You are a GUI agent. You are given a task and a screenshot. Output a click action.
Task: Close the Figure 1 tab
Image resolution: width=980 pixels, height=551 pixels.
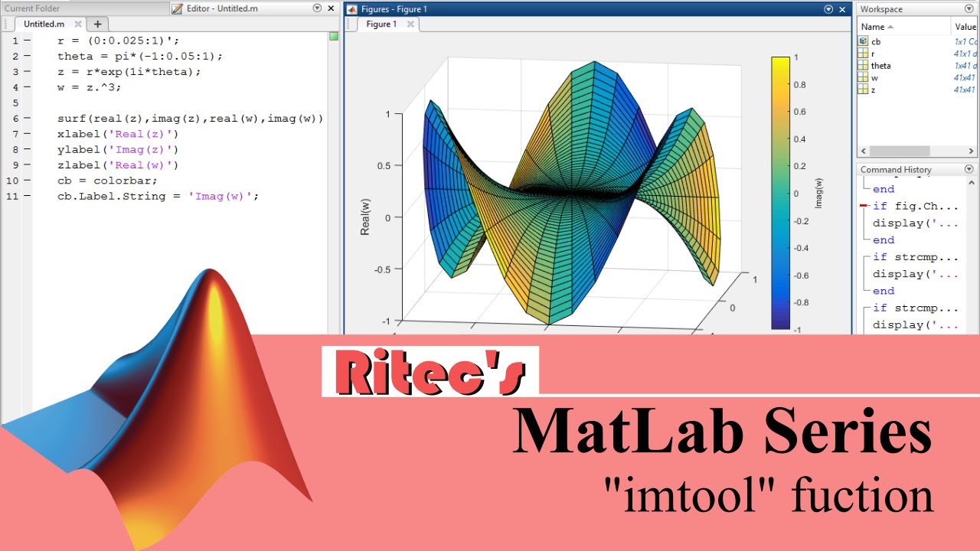click(x=410, y=24)
